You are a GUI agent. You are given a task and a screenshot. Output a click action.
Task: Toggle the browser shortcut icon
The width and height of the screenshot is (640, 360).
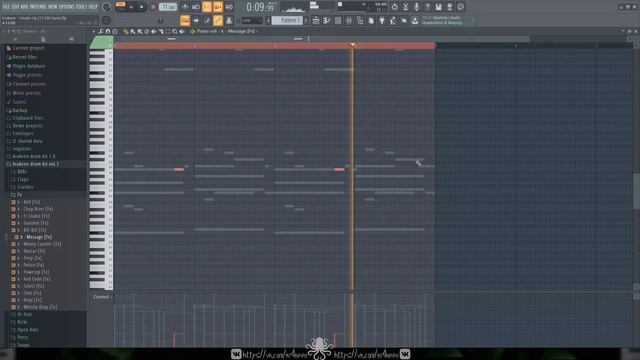click(360, 20)
